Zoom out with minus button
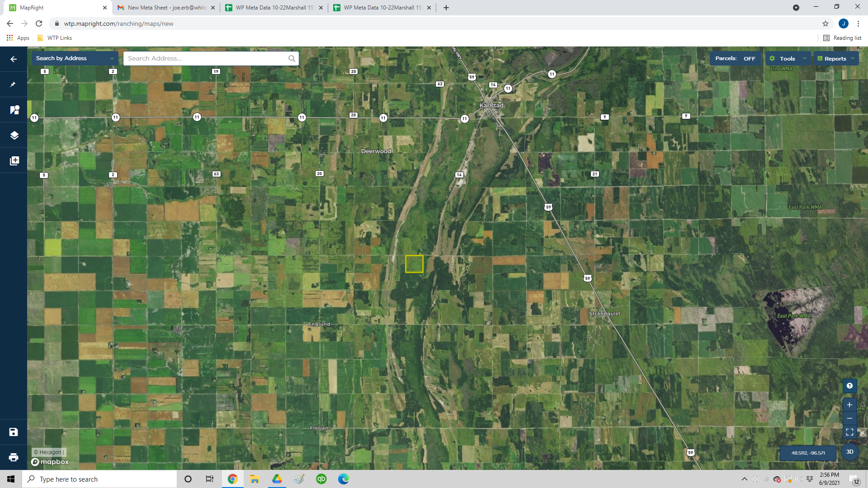 [849, 418]
